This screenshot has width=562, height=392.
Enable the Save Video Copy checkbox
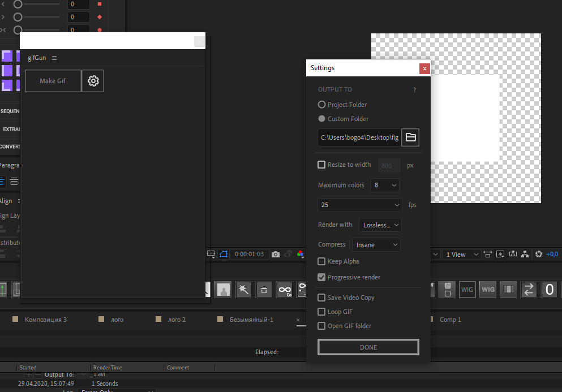click(321, 298)
